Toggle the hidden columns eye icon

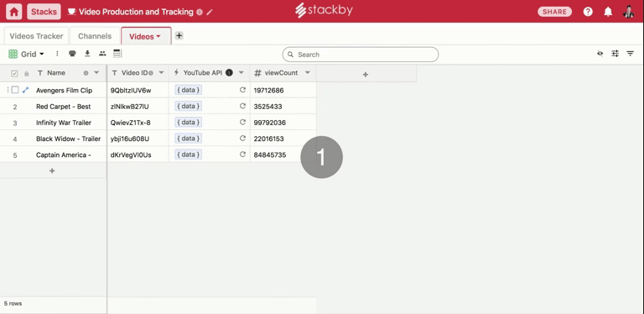600,54
